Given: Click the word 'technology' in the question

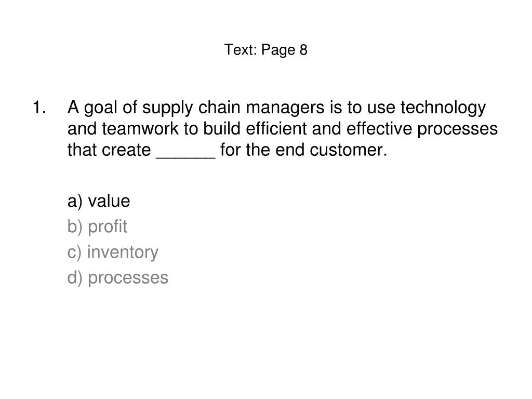Looking at the screenshot, I should 443,108.
